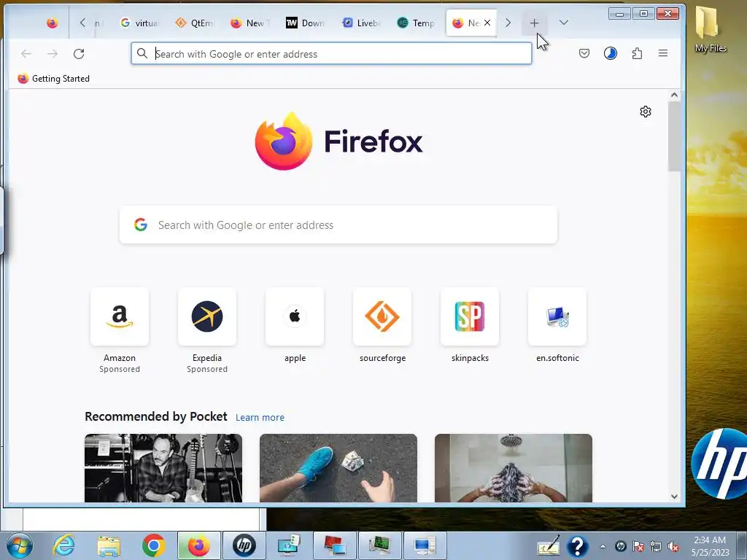
Task: Launch Internet Explorer from taskbar
Action: click(x=63, y=545)
